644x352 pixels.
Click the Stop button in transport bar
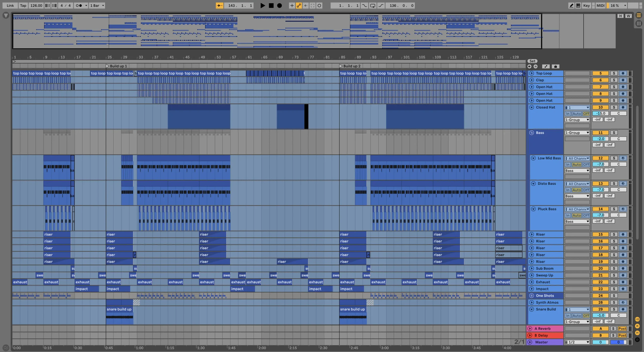(270, 6)
